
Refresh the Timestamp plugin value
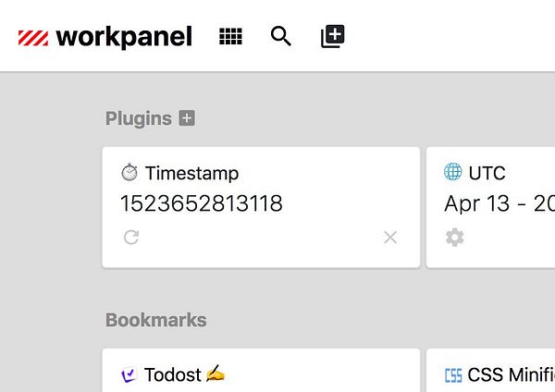click(x=131, y=238)
